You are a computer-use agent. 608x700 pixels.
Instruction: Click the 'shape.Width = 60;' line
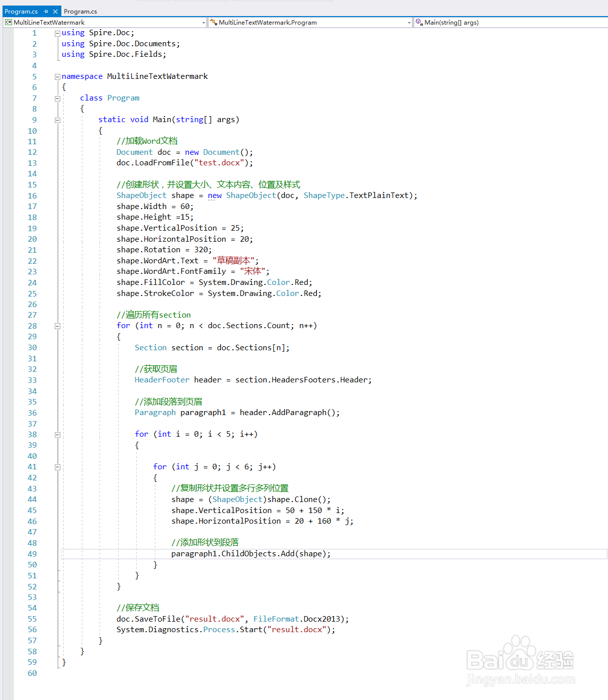[155, 207]
